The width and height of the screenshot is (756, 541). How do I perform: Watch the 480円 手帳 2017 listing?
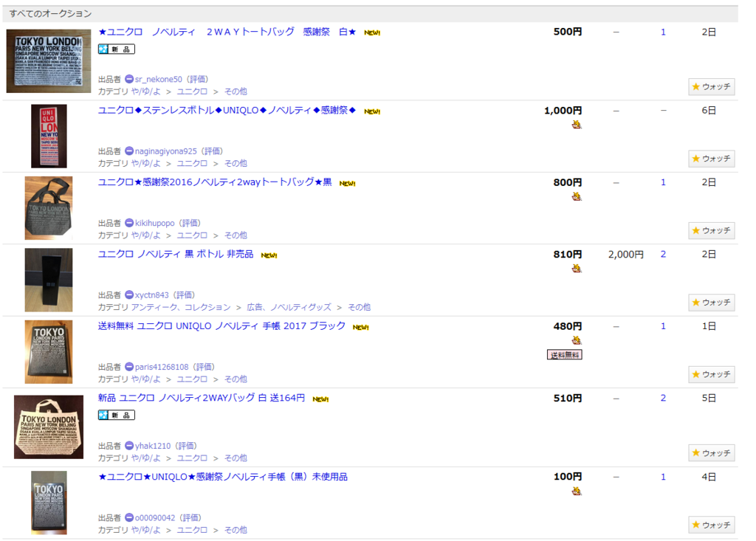coord(712,374)
